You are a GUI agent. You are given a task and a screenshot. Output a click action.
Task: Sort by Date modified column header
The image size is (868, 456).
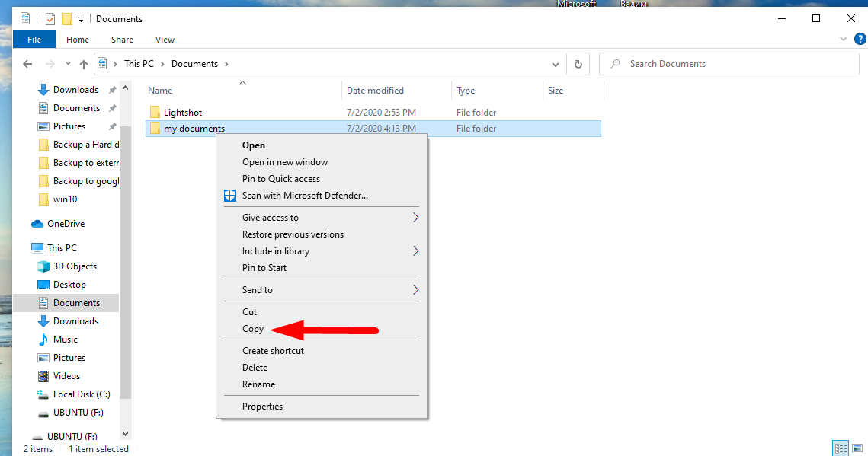point(375,91)
